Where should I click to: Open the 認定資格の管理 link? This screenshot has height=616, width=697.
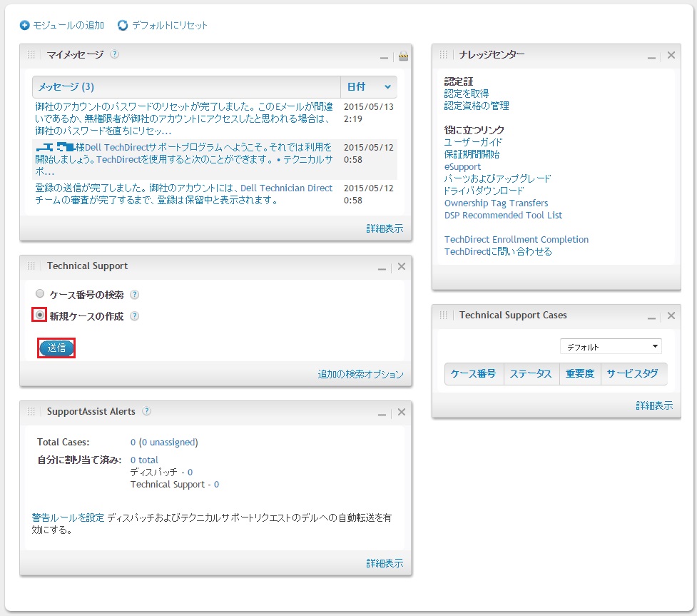tap(477, 106)
